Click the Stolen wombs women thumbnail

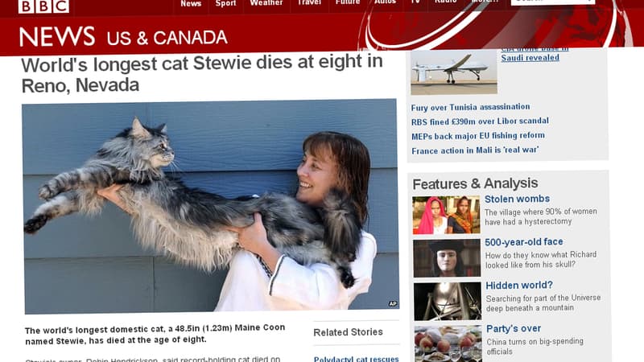tap(446, 215)
